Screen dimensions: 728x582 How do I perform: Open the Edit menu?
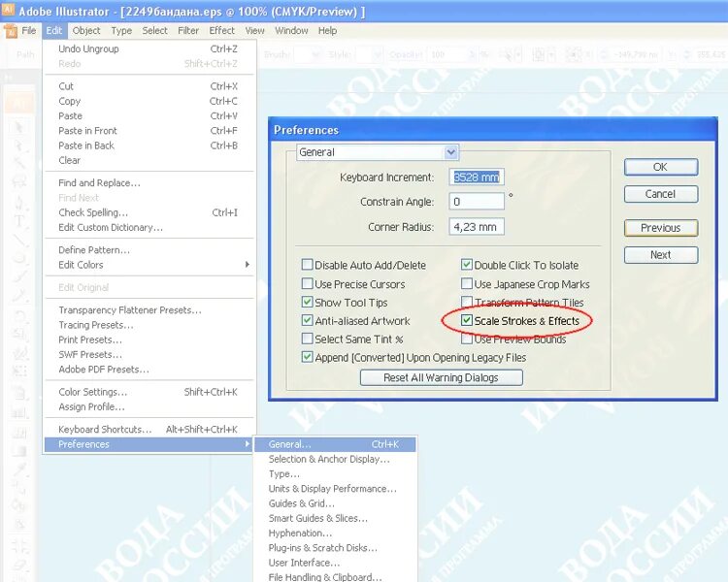53,31
